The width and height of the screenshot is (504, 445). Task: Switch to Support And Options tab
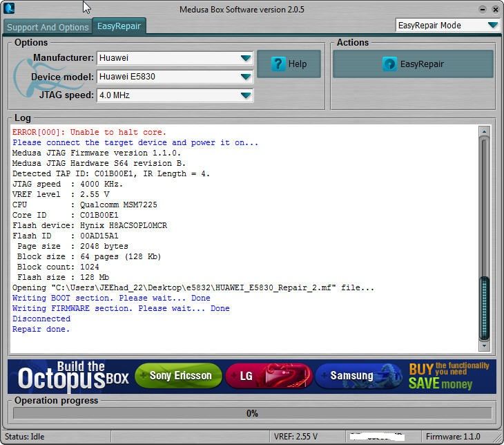tap(48, 27)
